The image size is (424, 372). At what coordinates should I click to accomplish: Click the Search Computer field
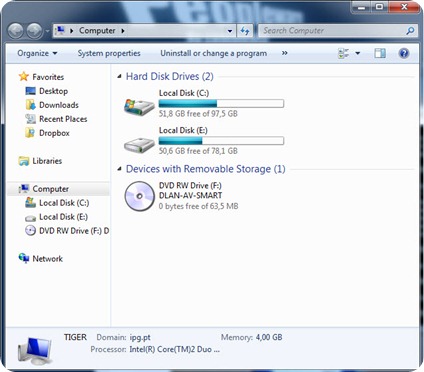(x=338, y=31)
